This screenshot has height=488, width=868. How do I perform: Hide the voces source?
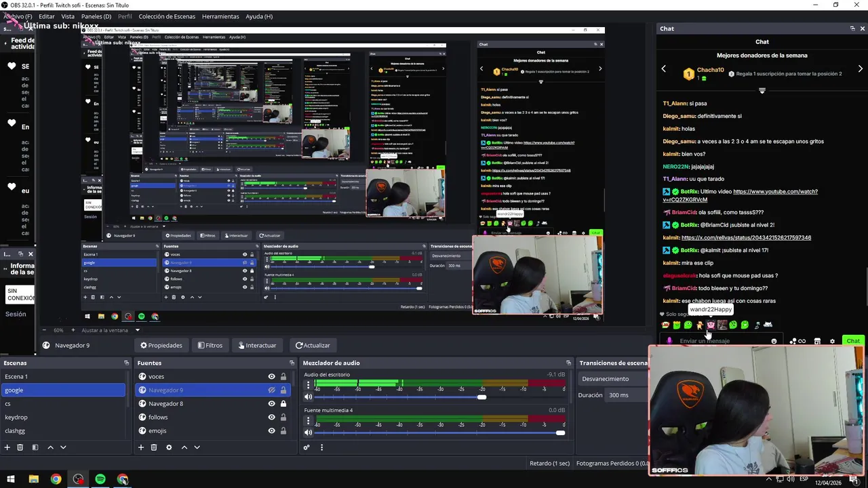pos(271,377)
